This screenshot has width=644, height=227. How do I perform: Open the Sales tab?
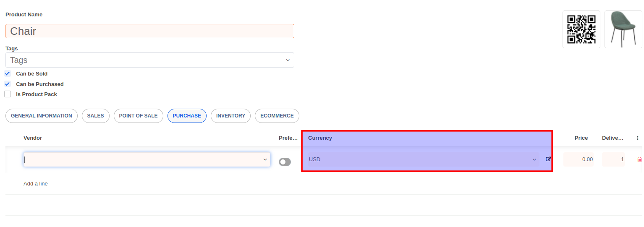tap(95, 116)
